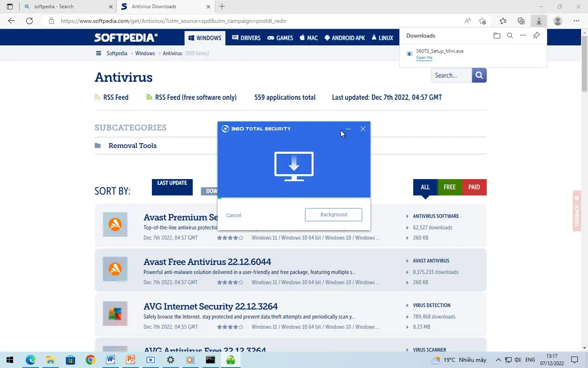588x368 pixels.
Task: Open Google Chrome from taskbar
Action: (x=90, y=360)
